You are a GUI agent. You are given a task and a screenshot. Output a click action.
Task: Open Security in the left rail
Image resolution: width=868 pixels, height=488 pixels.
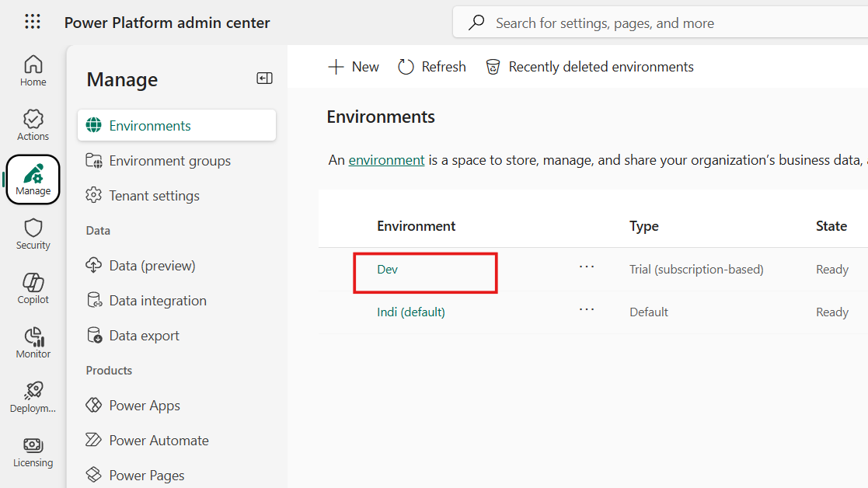[33, 234]
